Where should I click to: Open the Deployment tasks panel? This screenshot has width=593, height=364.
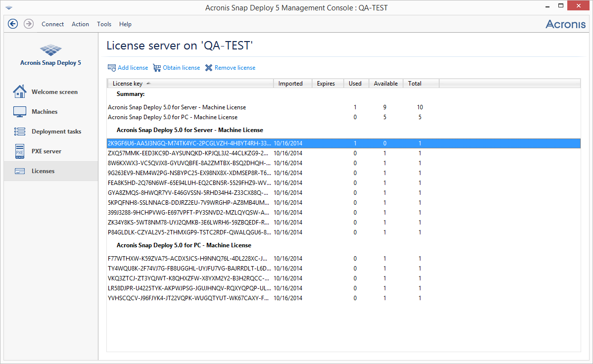57,131
